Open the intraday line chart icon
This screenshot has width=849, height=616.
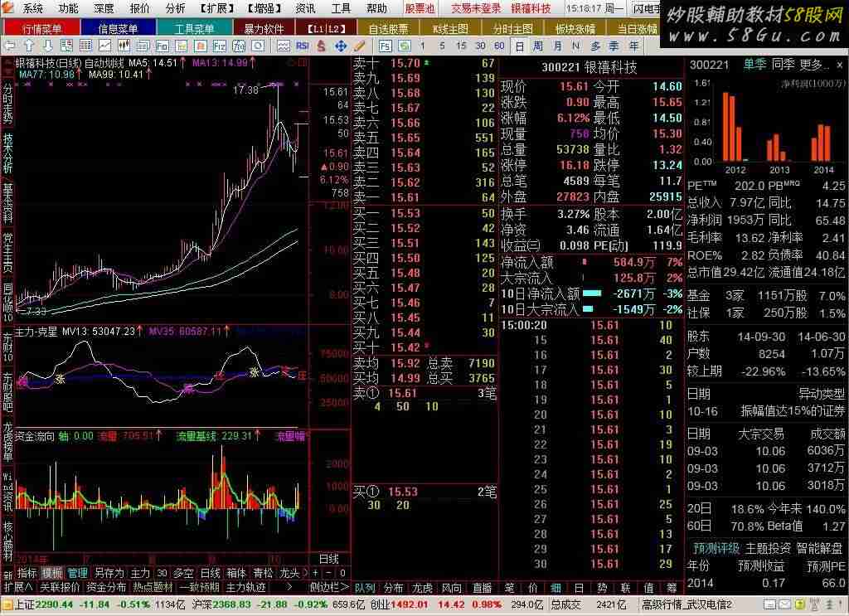(104, 46)
